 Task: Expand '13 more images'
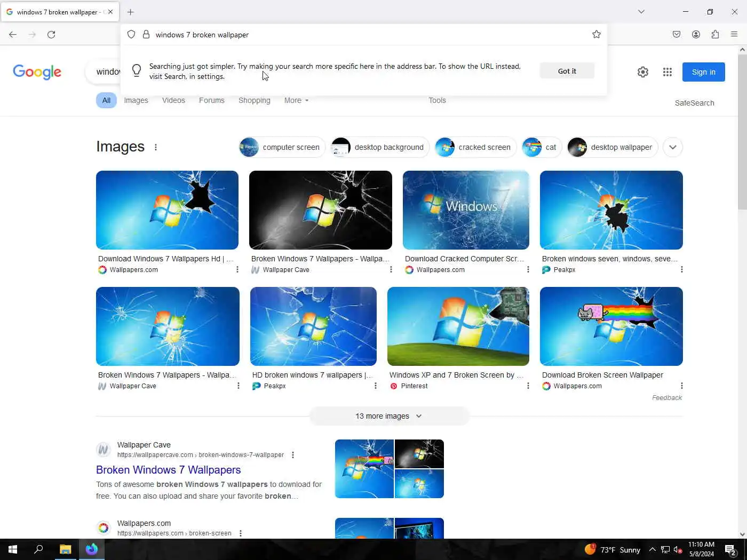[389, 416]
